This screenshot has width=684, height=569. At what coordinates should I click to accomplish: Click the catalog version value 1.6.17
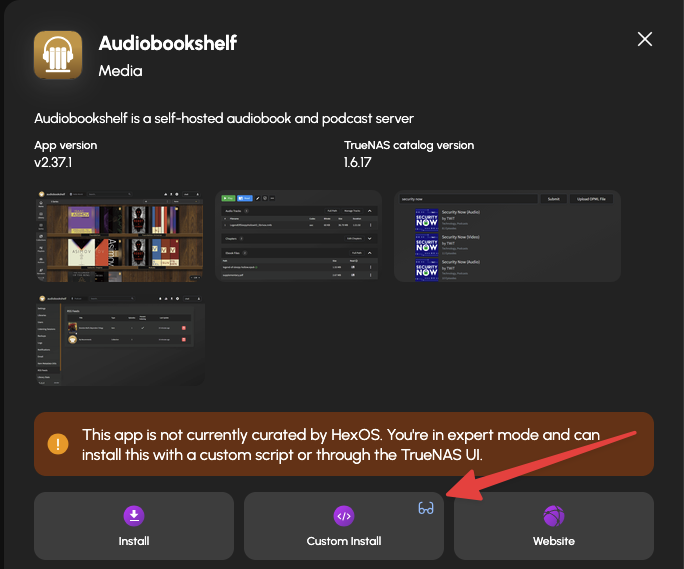(x=358, y=162)
